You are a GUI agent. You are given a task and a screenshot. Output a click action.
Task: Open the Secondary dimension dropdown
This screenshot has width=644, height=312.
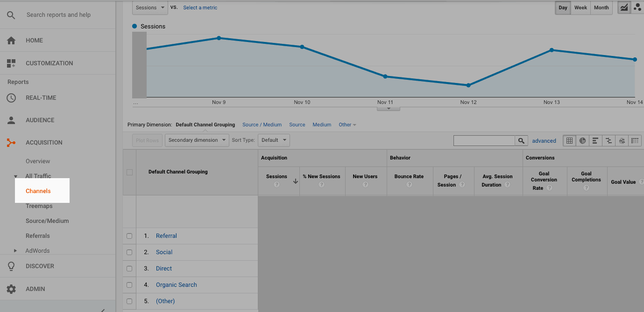point(197,140)
